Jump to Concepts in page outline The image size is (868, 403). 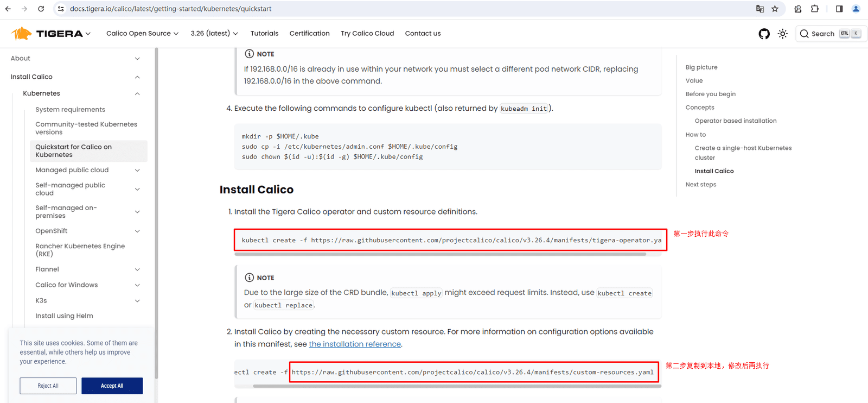pos(700,108)
